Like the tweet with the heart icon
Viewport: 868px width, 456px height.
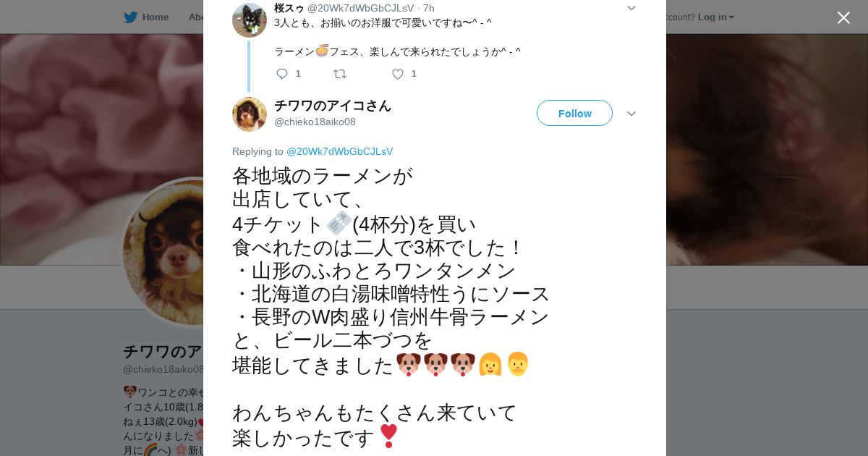(398, 74)
